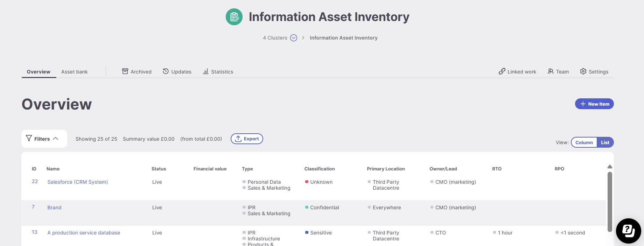644x246 pixels.
Task: Click asset ID 22
Action: click(35, 181)
